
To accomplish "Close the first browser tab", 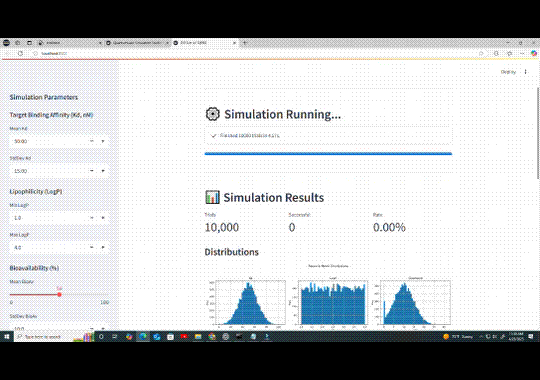I will coord(100,43).
